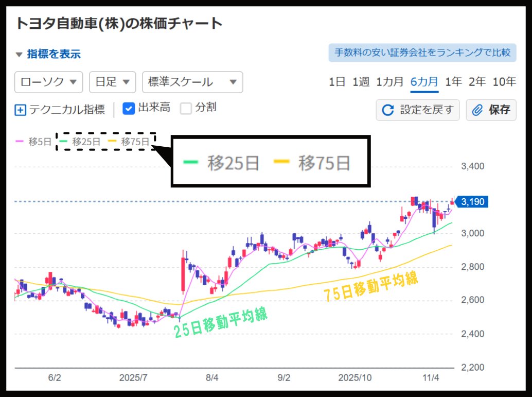Click the paperclip icon on the 保存 button
Image resolution: width=532 pixels, height=397 pixels.
[x=477, y=110]
